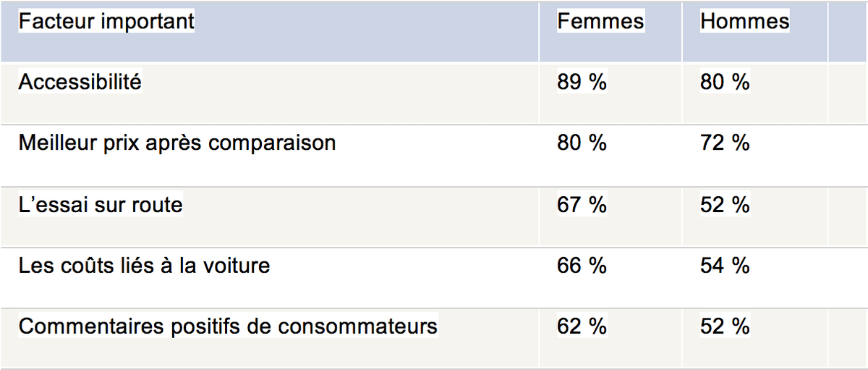Image resolution: width=868 pixels, height=370 pixels.
Task: Select the 89 % Femmes value
Action: click(582, 83)
